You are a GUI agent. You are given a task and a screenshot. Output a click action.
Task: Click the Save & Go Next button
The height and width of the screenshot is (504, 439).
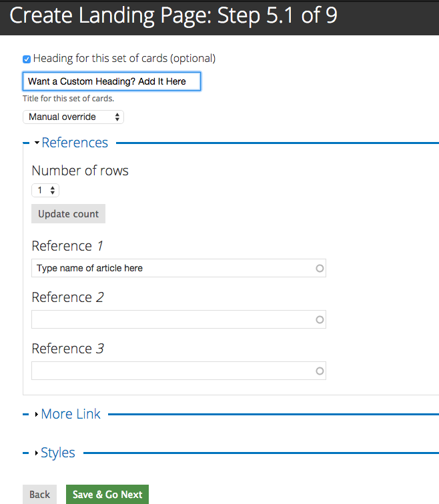pos(107,494)
